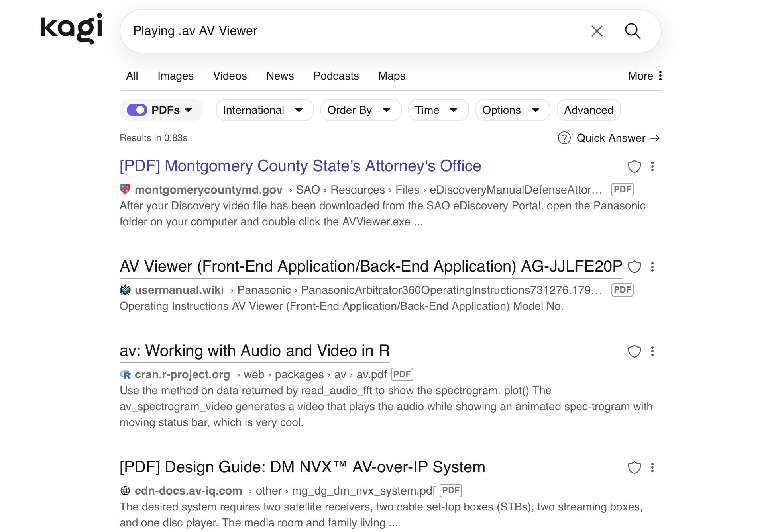This screenshot has height=532, width=774.
Task: Click shield icon for DM NVX result
Action: pos(634,467)
